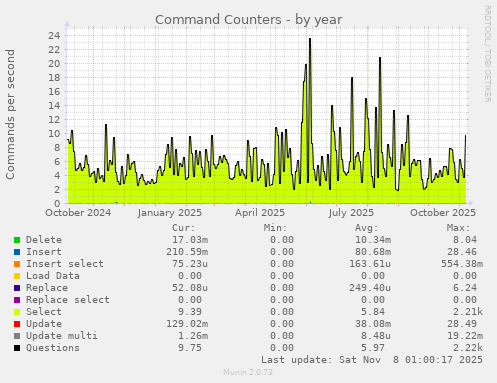Click the dark blue Replace legend swatch

tap(17, 288)
